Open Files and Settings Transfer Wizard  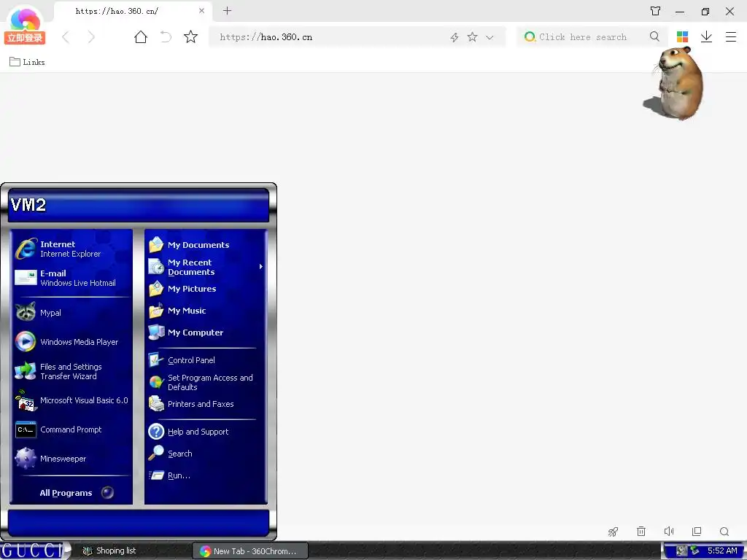[x=71, y=371]
